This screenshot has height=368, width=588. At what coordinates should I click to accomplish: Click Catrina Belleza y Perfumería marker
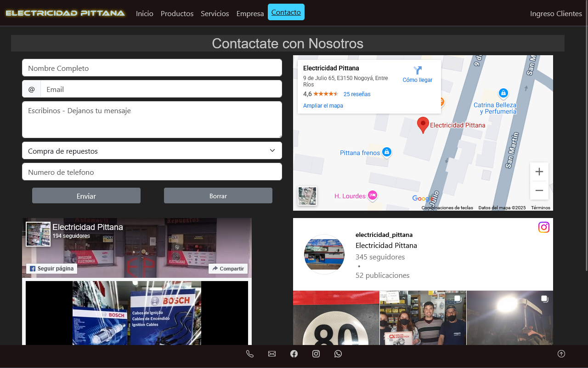point(503,93)
